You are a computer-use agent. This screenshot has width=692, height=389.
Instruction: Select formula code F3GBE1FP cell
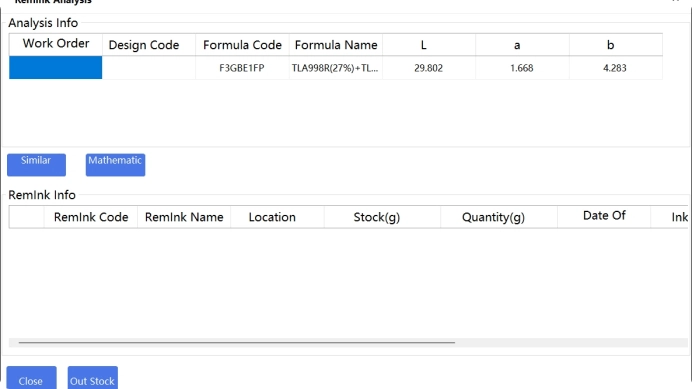point(242,68)
